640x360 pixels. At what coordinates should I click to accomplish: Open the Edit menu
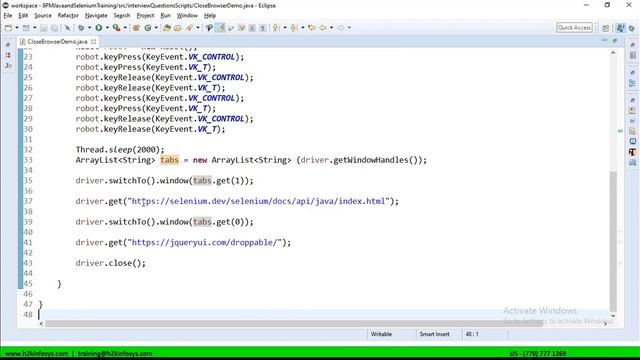pos(23,16)
